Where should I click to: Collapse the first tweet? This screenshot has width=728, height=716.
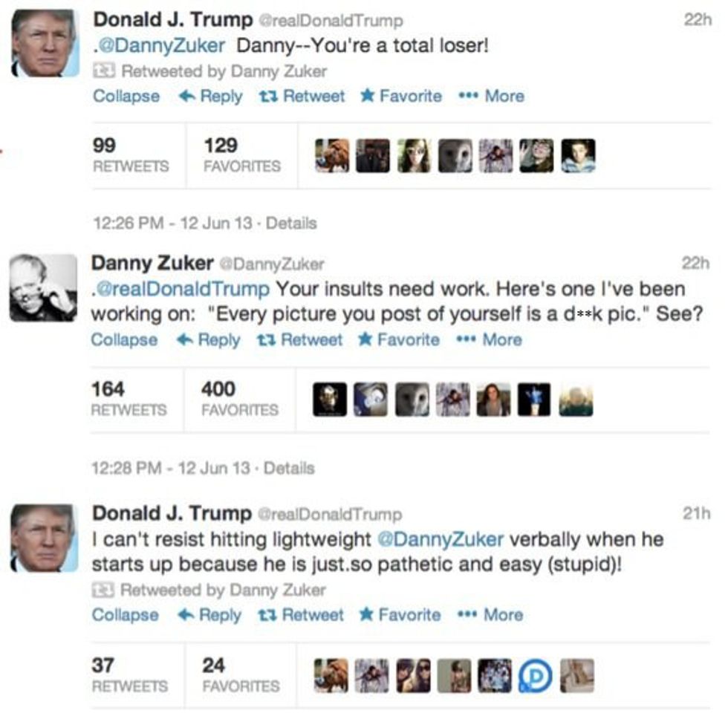click(x=126, y=97)
